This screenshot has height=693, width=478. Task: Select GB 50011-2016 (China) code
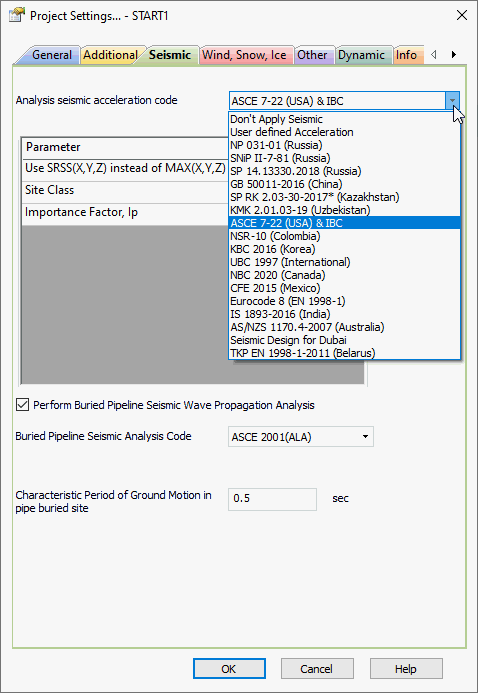click(x=345, y=184)
